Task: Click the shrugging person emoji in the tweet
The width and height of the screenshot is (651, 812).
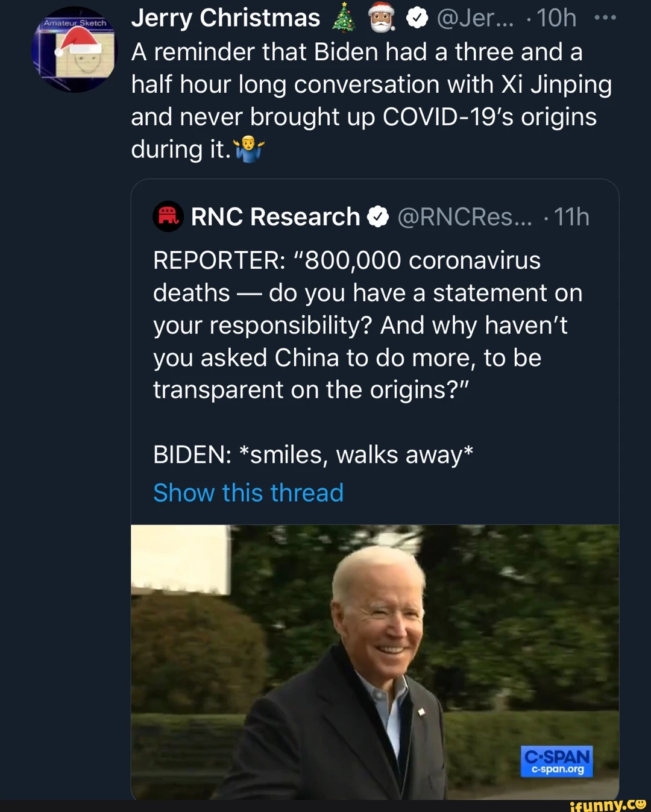Action: click(249, 149)
